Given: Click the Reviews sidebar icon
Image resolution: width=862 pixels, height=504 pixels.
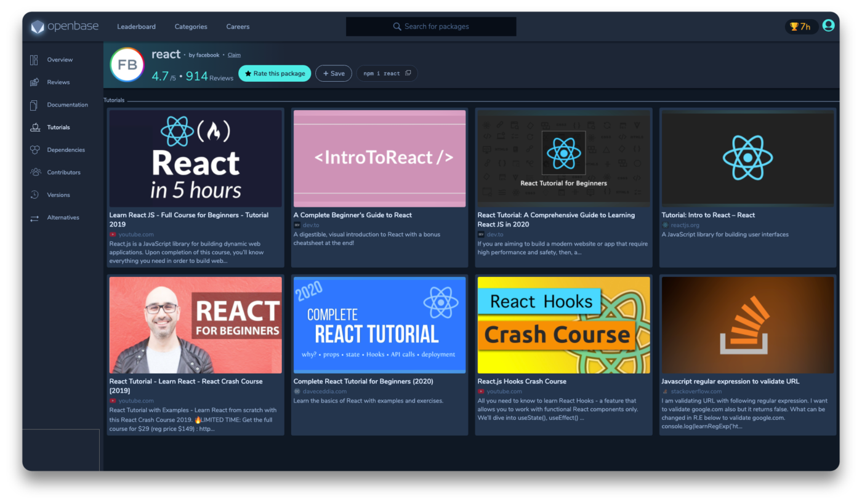Looking at the screenshot, I should (34, 82).
